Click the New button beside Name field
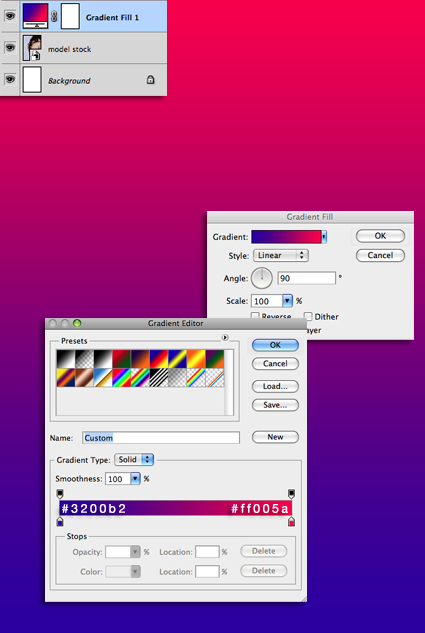 tap(275, 437)
